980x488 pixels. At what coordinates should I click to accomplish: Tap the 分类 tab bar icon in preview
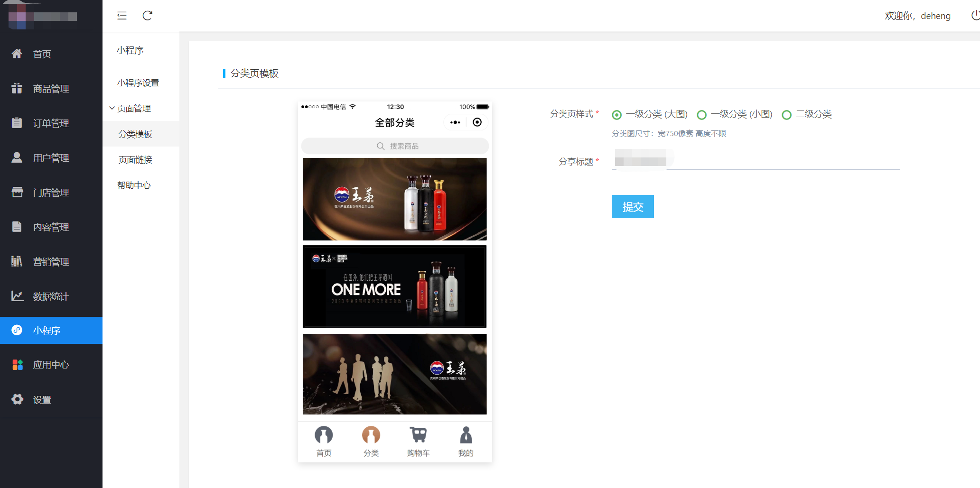pyautogui.click(x=371, y=435)
